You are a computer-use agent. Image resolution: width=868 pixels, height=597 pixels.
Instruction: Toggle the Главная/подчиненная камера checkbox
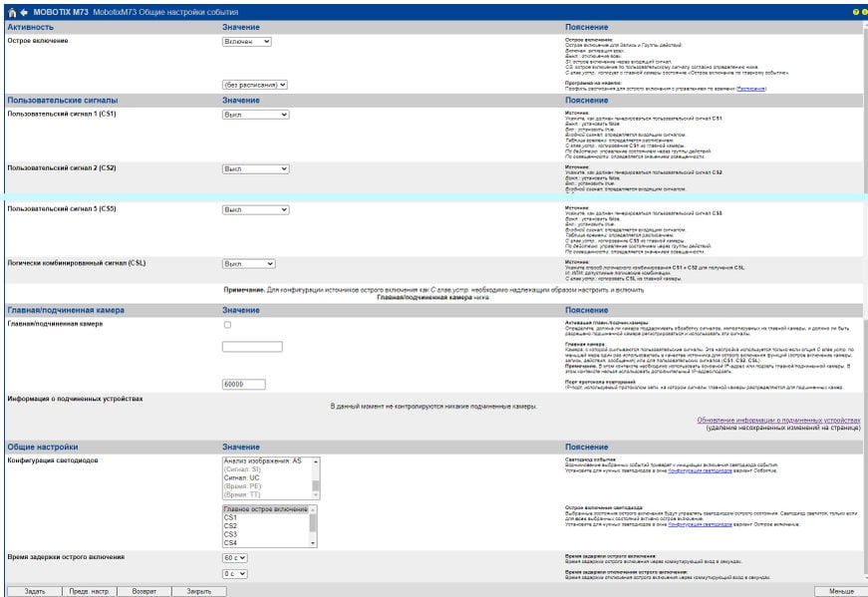coord(227,325)
